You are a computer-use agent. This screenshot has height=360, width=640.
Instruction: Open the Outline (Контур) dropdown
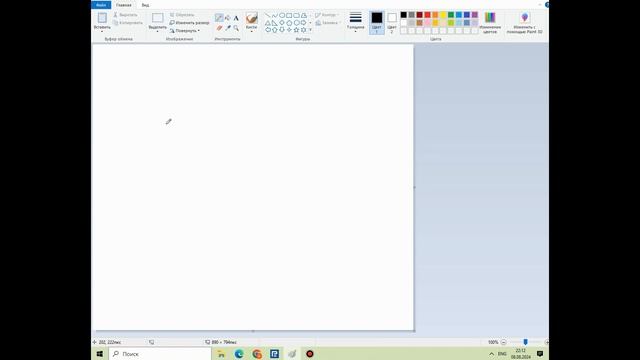tap(327, 15)
